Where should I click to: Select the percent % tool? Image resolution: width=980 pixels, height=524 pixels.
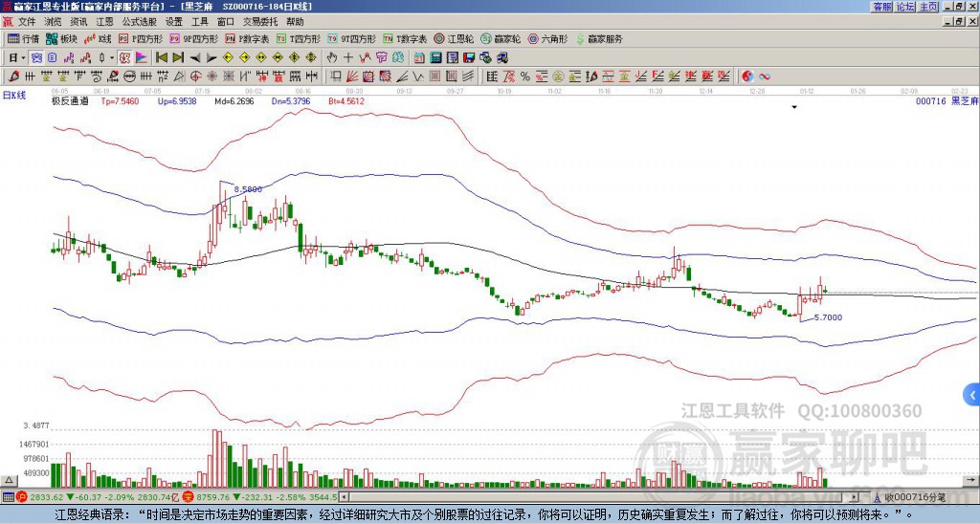point(525,76)
